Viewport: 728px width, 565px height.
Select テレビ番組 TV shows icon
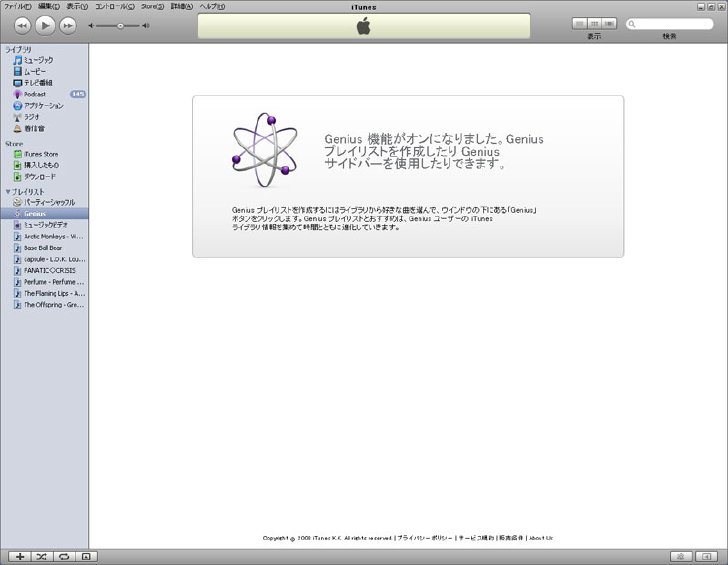click(x=18, y=83)
